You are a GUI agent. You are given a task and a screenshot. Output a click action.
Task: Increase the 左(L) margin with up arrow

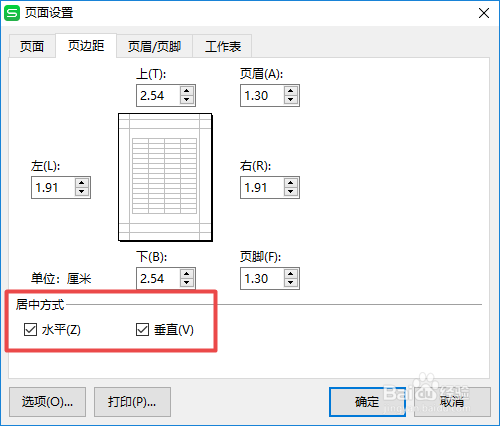[82, 183]
